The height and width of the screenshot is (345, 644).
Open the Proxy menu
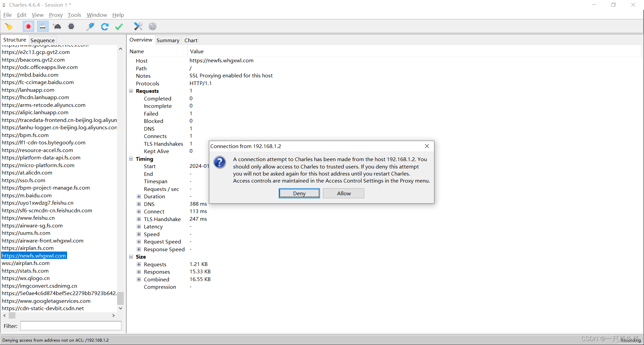(x=56, y=15)
